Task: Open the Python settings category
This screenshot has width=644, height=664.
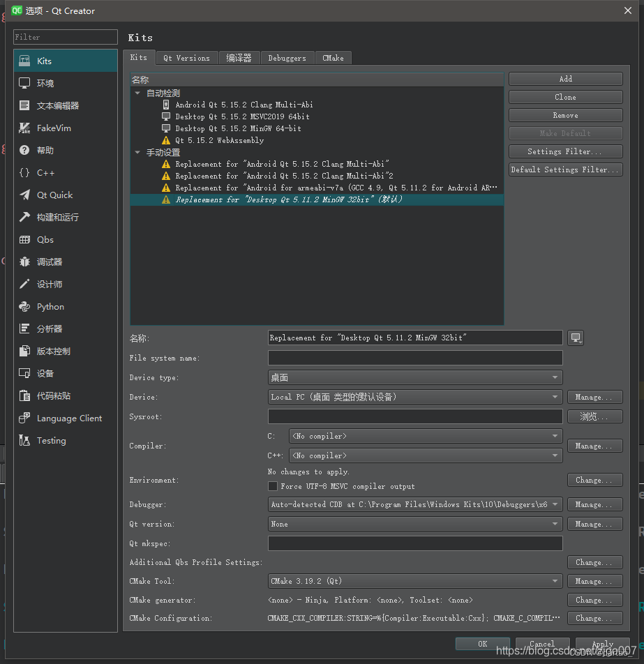Action: [x=66, y=307]
